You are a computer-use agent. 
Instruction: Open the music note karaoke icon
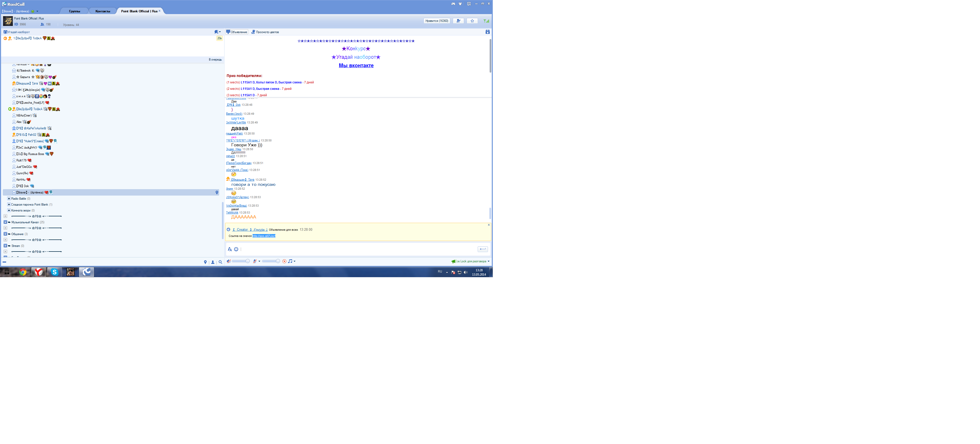click(x=290, y=261)
